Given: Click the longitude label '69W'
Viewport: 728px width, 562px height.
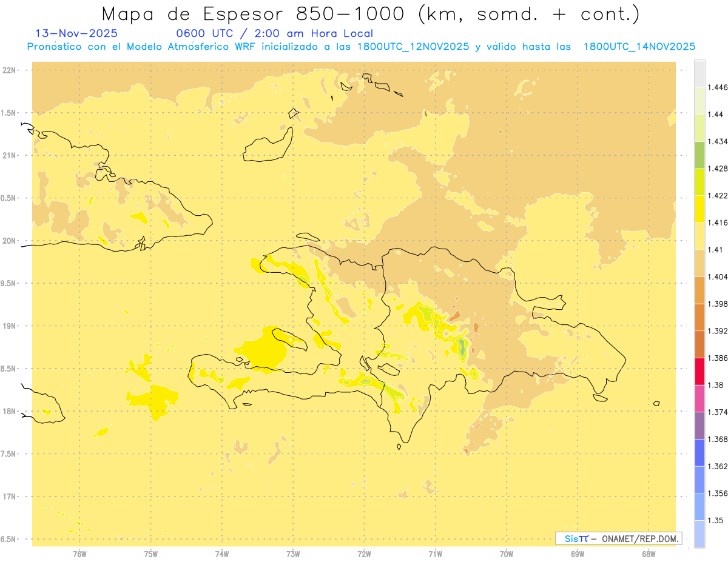Looking at the screenshot, I should (578, 554).
